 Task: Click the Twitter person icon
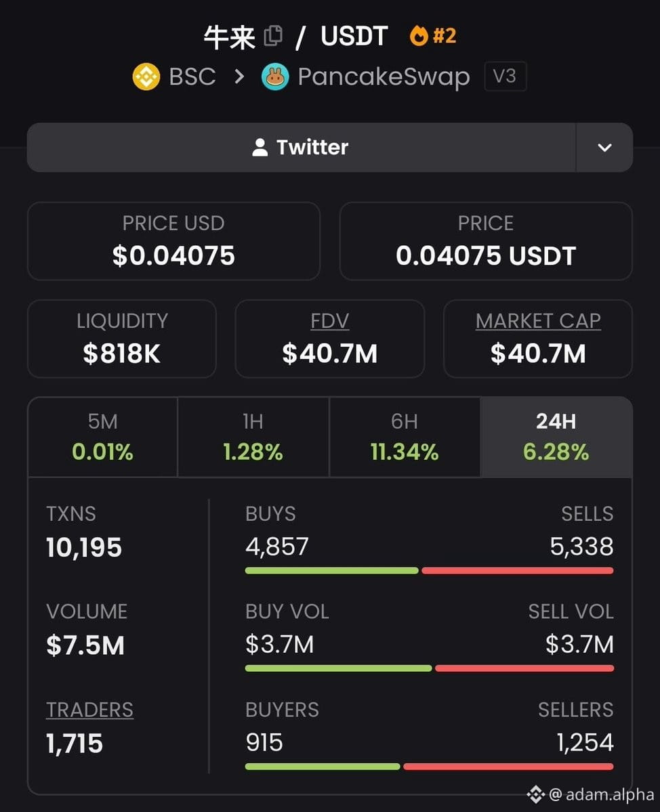(x=260, y=147)
